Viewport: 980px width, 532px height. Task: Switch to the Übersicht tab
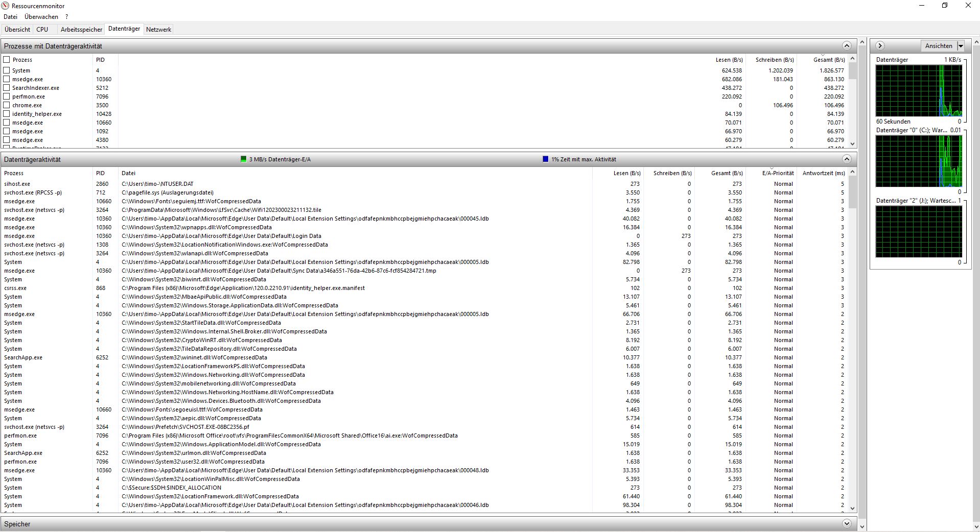[x=17, y=30]
